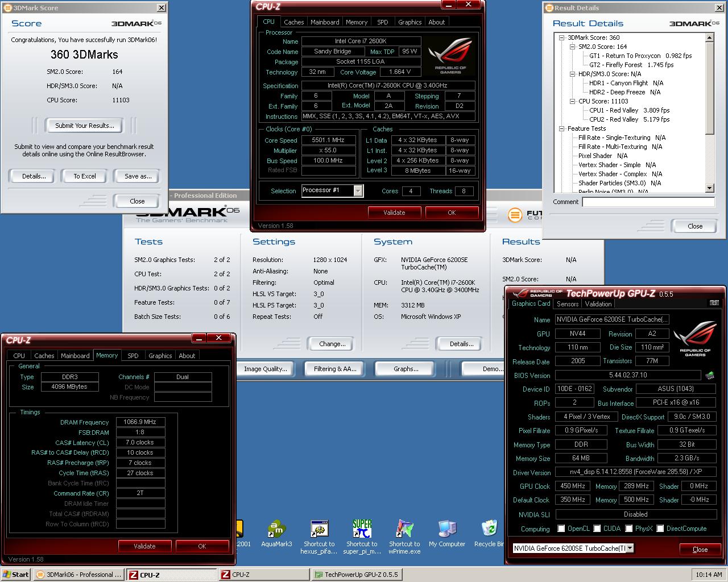Image resolution: width=728 pixels, height=582 pixels.
Task: Open the super_pi shortcut icon
Action: [362, 530]
